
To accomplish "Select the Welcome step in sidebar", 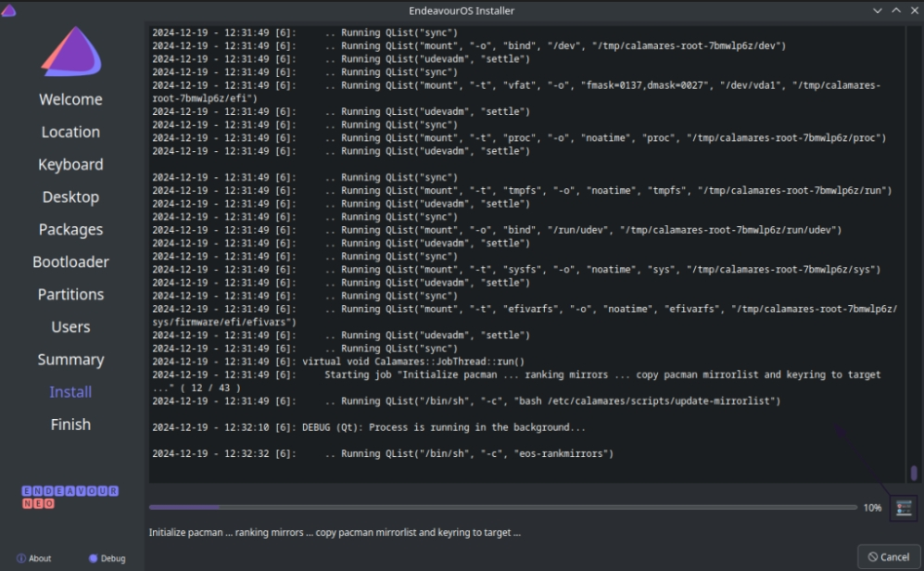I will (70, 99).
